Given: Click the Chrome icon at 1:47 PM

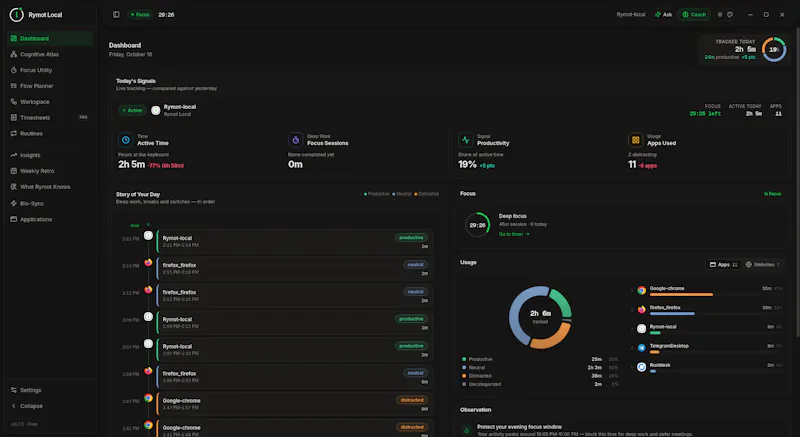Looking at the screenshot, I should click(148, 398).
